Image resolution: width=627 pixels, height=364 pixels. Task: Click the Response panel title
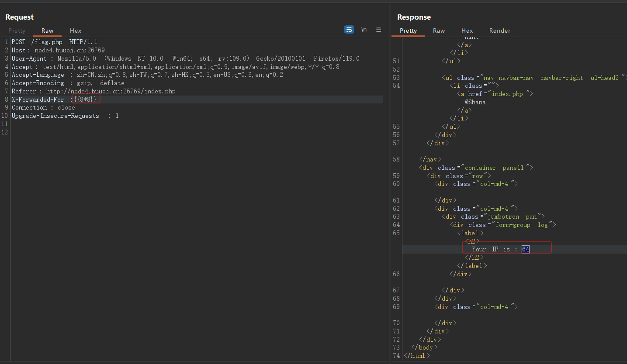(414, 17)
